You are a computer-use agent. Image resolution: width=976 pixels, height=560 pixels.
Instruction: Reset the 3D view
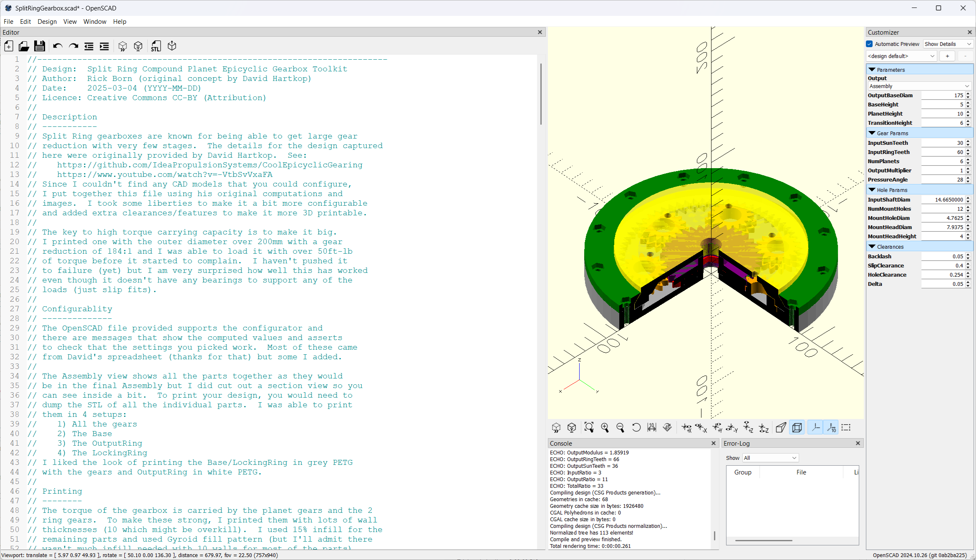pos(636,427)
